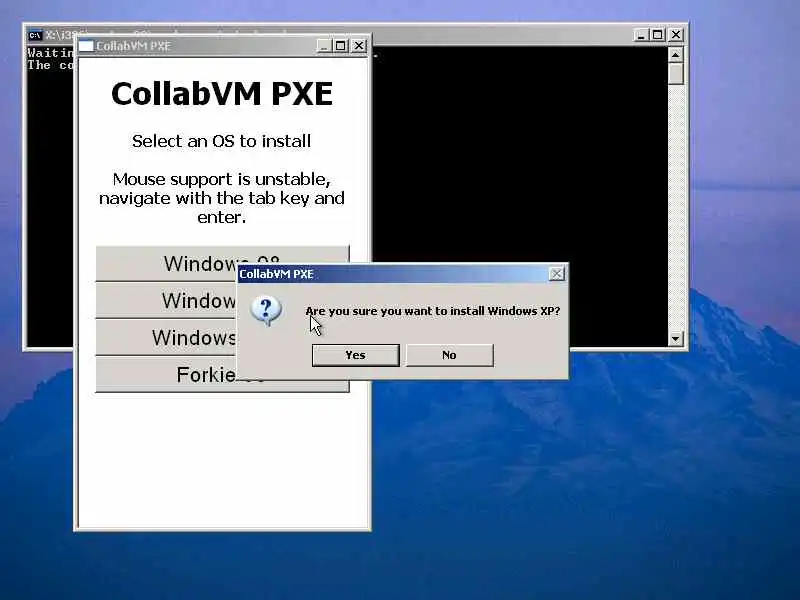Click console scrollbar up arrow

pos(676,55)
